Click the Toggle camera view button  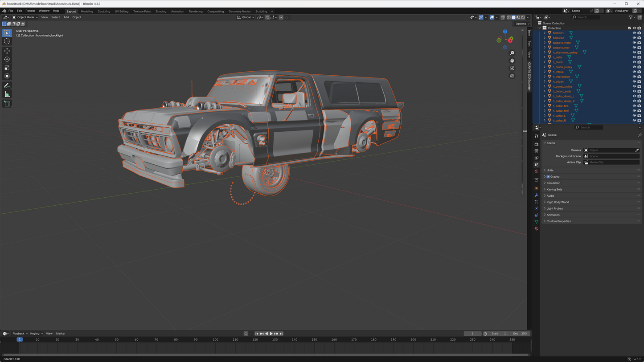tap(512, 68)
